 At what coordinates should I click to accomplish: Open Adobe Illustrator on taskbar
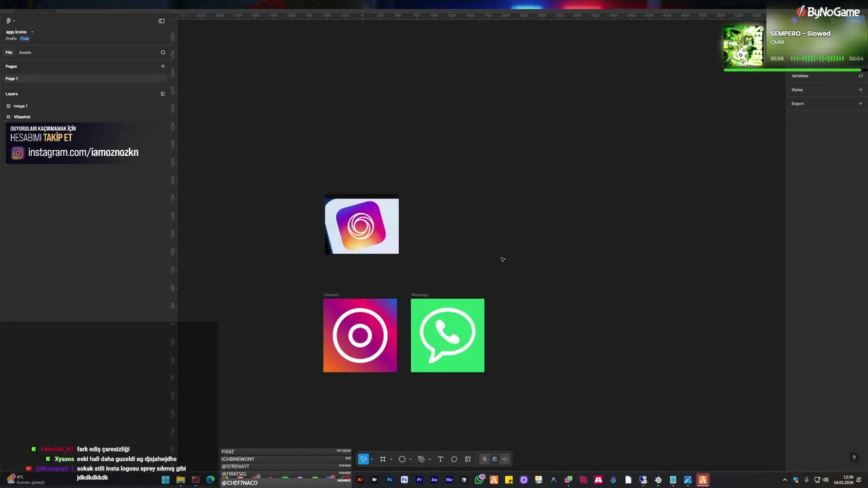click(x=359, y=480)
